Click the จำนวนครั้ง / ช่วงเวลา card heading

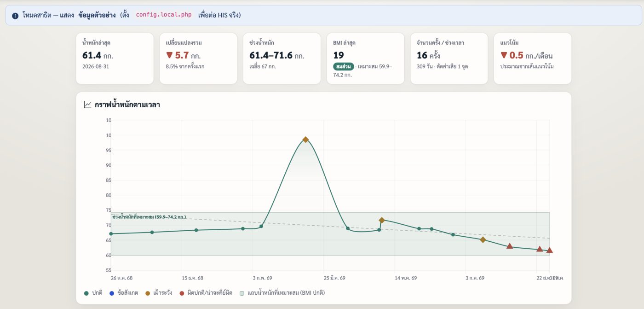(440, 43)
